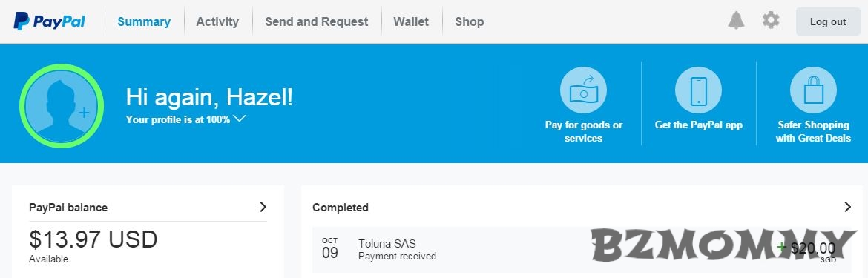This screenshot has height=278, width=868.
Task: Click the shopping bag icon
Action: click(x=813, y=90)
